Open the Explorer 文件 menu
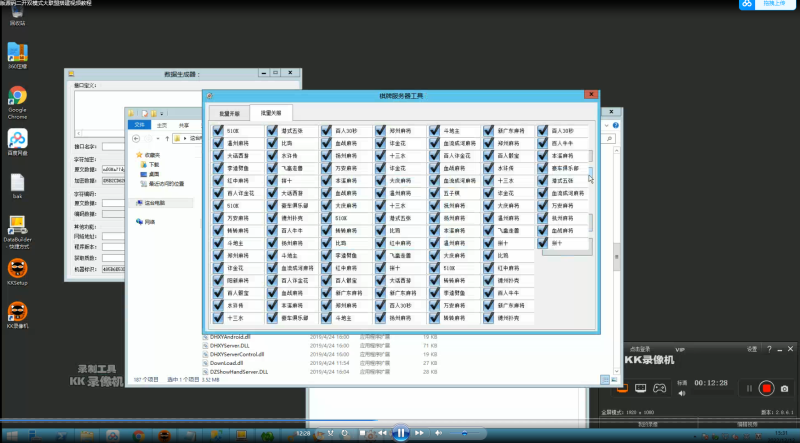Screen dimensions: 800x443 click(139, 125)
